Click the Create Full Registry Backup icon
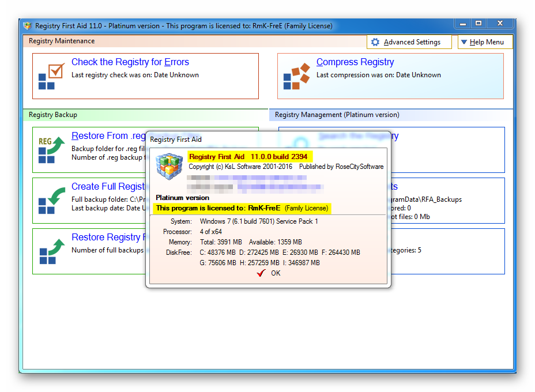This screenshot has width=535, height=392. tap(51, 201)
